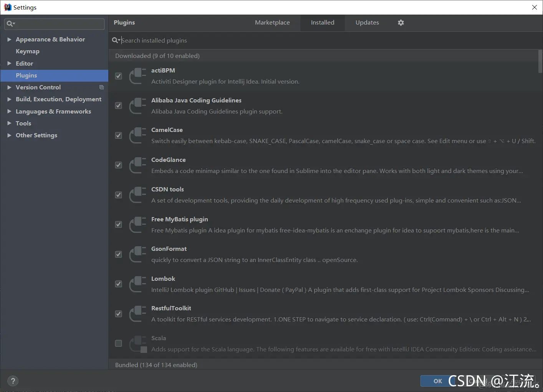Image resolution: width=543 pixels, height=392 pixels.
Task: Click the RestfulToolkit plugin icon
Action: click(x=137, y=314)
